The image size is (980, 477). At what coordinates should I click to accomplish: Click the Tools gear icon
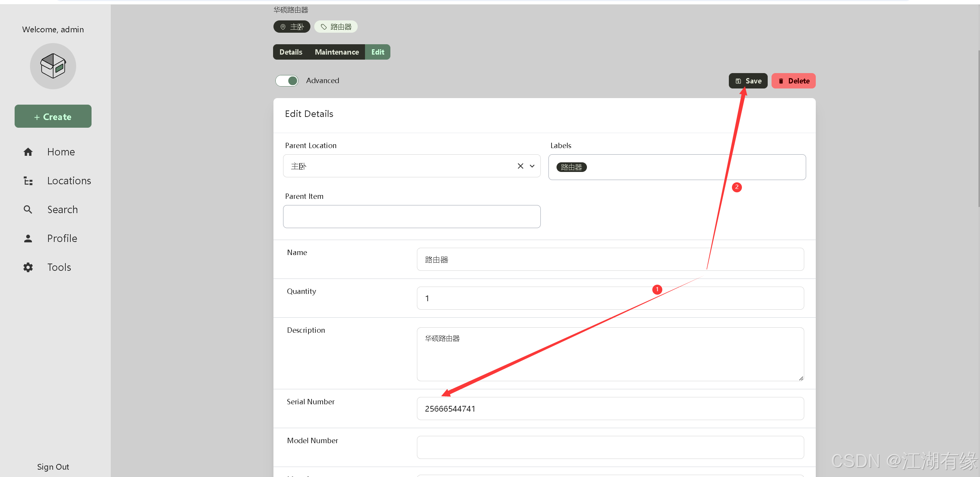click(x=28, y=267)
